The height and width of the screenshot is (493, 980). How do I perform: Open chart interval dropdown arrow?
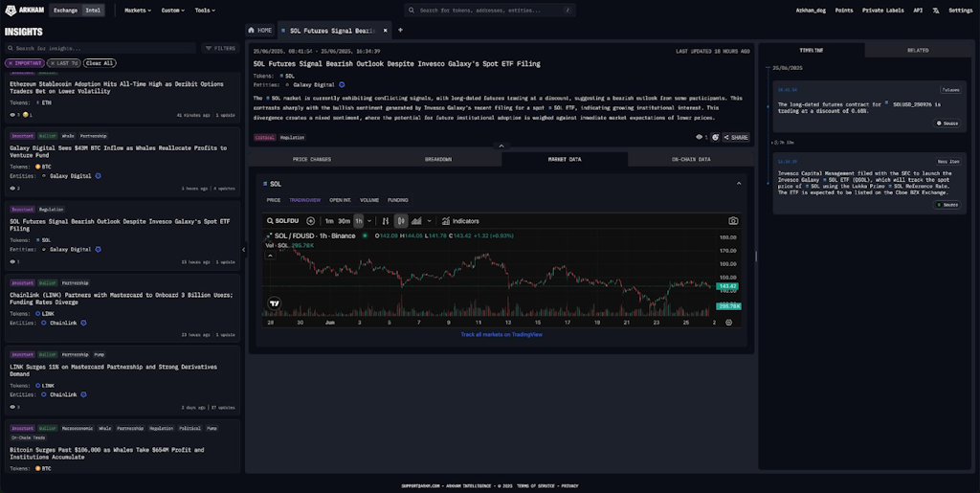coord(369,221)
